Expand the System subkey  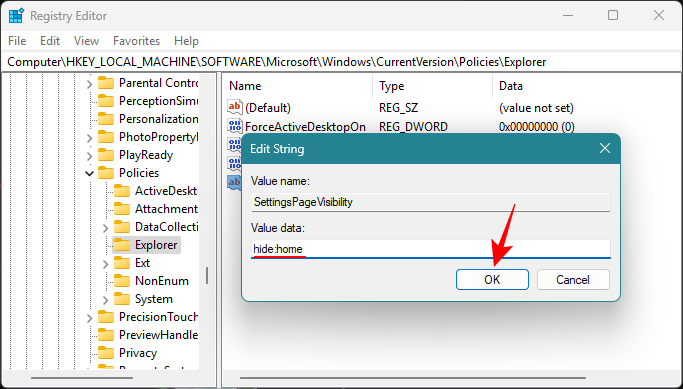pyautogui.click(x=105, y=300)
